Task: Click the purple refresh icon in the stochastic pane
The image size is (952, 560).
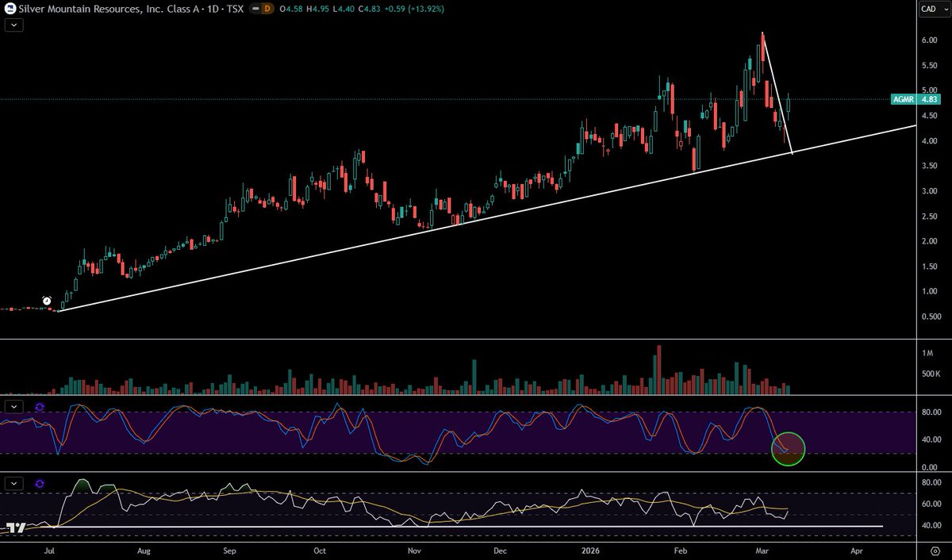Action: point(40,406)
